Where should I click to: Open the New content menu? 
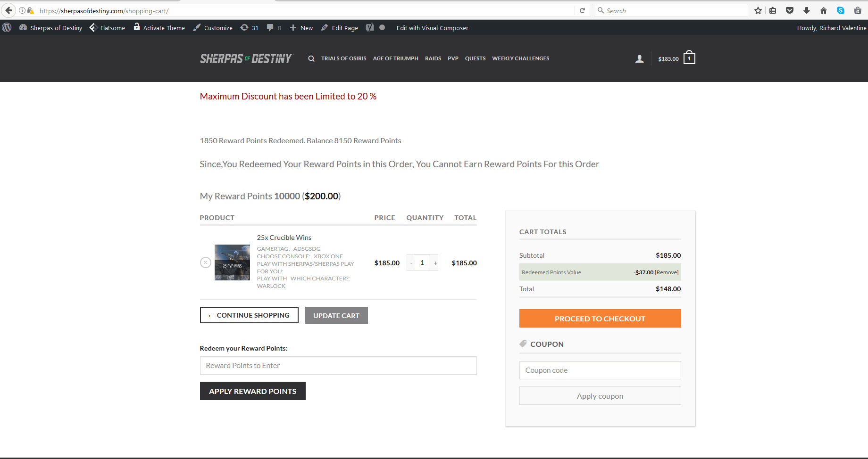[301, 28]
